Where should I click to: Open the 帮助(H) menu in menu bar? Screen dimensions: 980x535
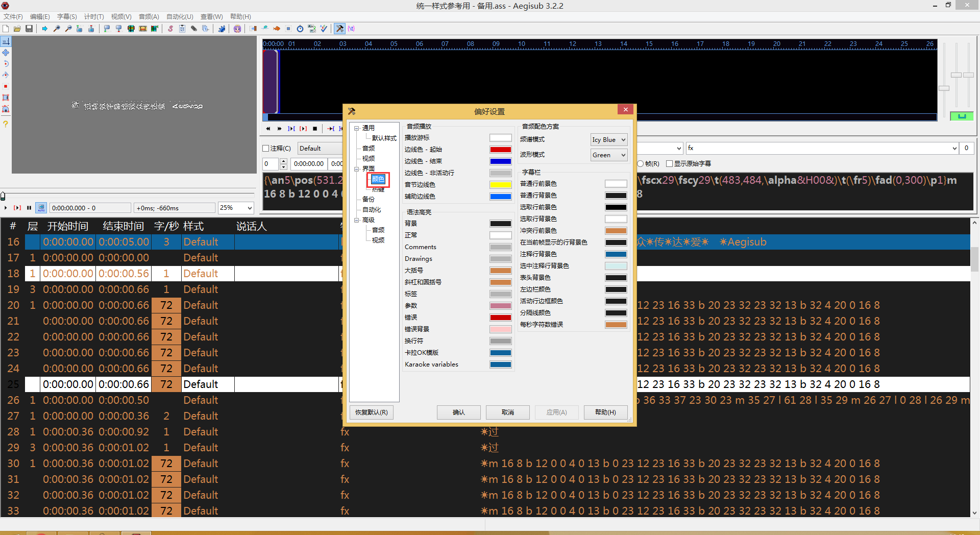(240, 17)
